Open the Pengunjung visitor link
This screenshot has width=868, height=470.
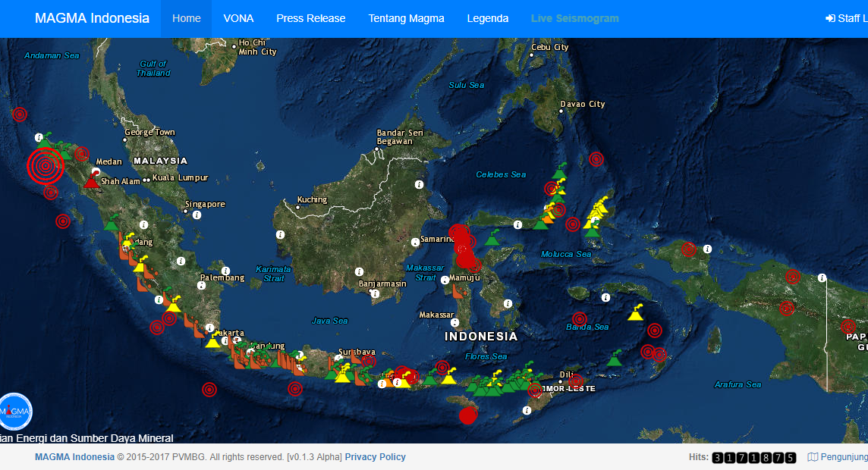click(x=838, y=456)
